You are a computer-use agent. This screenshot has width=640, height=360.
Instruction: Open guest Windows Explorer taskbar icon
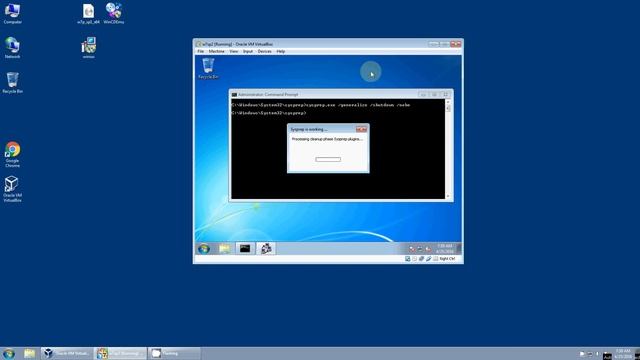[224, 249]
